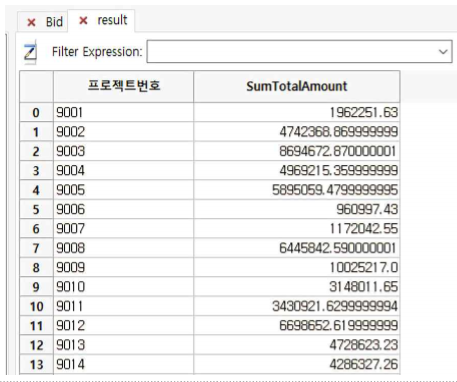The height and width of the screenshot is (382, 457).
Task: Select amount cell 4286327.26
Action: point(297,364)
